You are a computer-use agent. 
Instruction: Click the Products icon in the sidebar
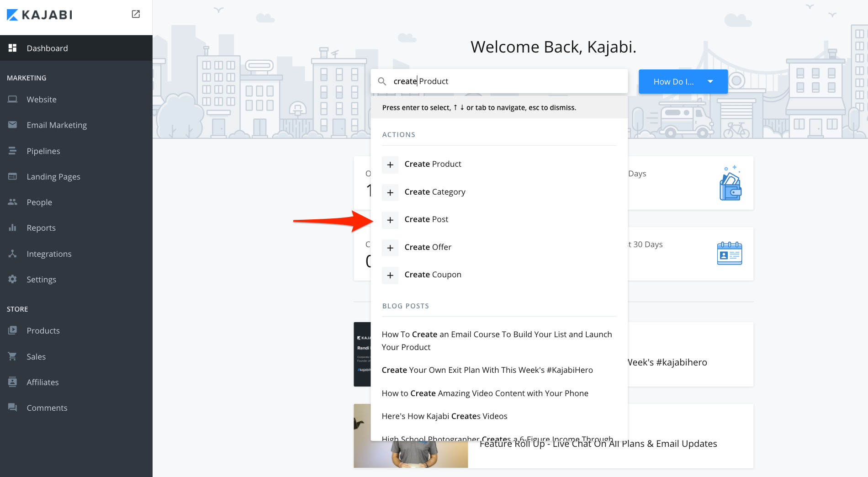click(x=12, y=330)
